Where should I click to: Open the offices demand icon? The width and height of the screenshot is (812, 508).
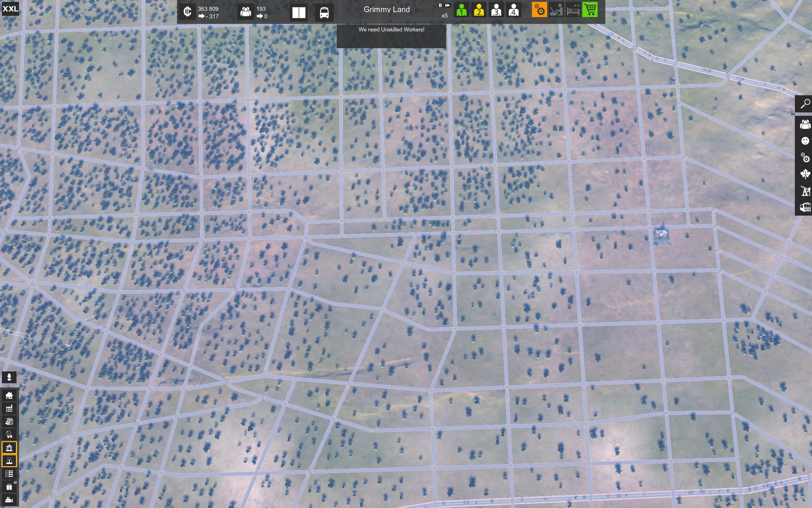(x=556, y=10)
